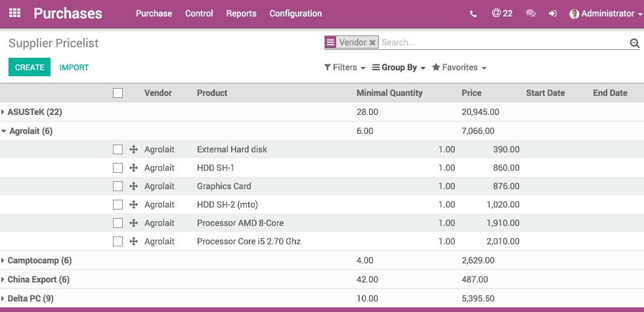Open the Administrator user menu
Screen dimensions: 644x312
606,14
